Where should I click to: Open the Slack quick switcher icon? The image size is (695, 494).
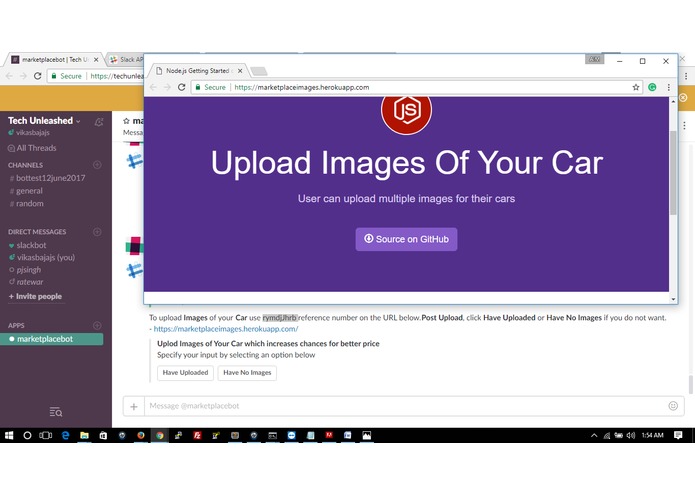click(x=56, y=412)
